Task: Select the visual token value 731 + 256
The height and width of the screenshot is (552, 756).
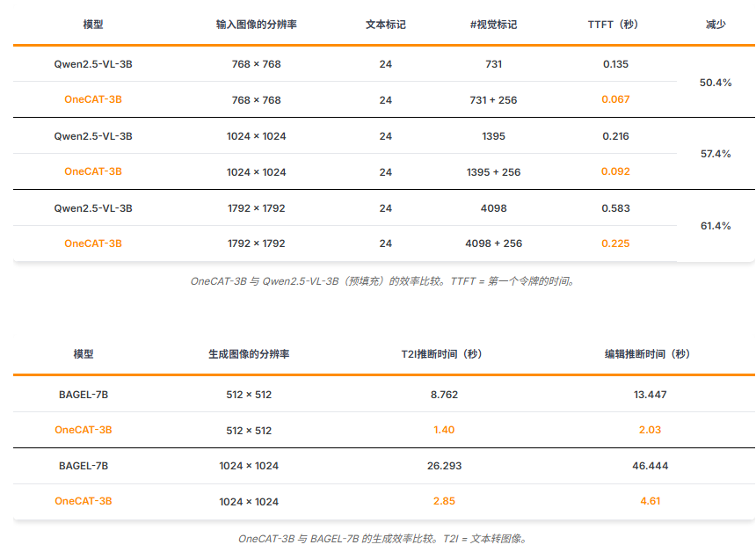Action: 493,100
